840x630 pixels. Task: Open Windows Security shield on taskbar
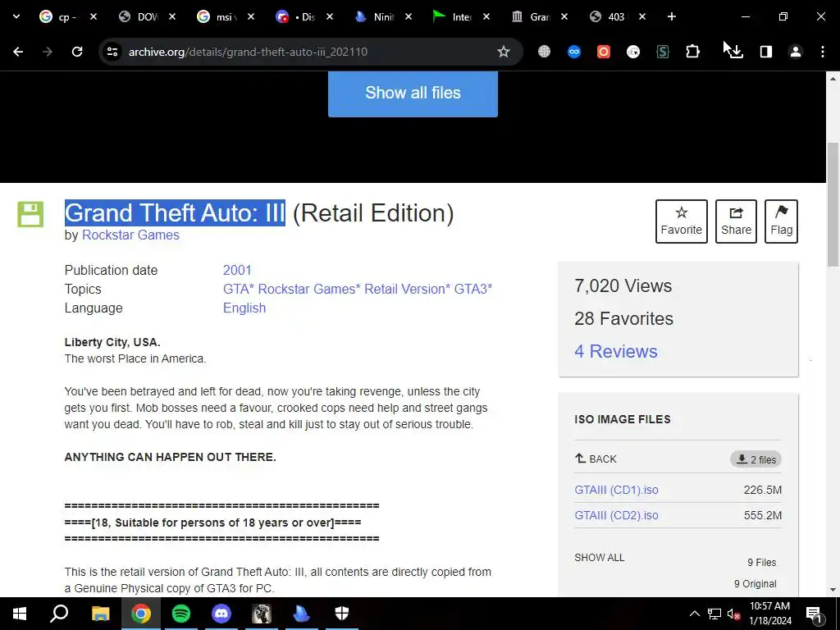(x=342, y=614)
